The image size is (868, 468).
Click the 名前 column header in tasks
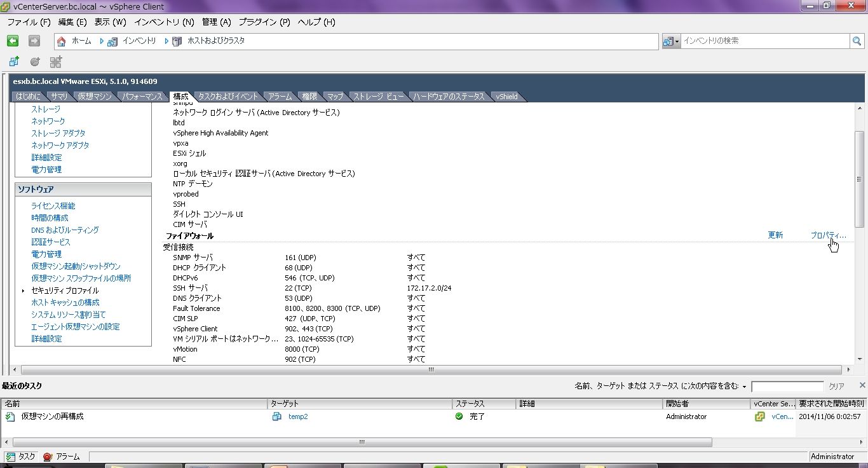[134, 404]
